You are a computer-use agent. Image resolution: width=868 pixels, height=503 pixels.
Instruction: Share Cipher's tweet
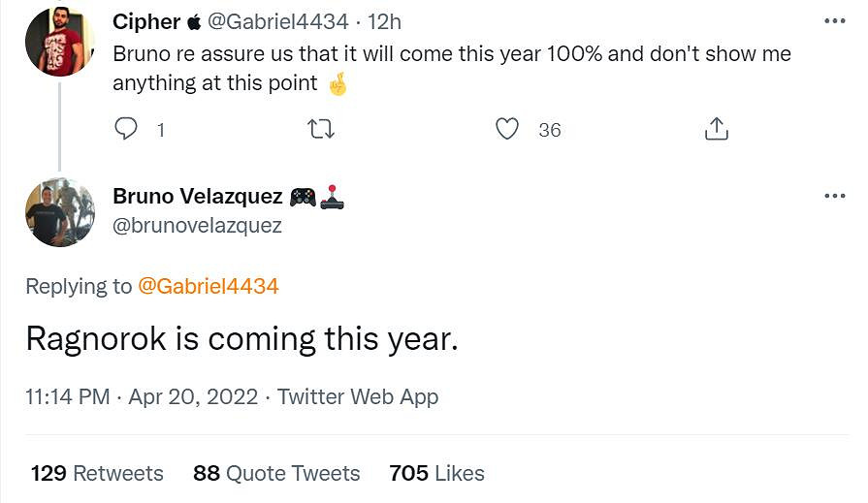tap(716, 129)
